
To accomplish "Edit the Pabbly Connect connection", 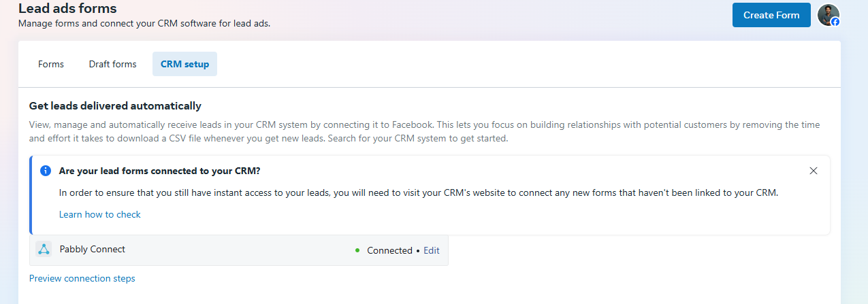I will pyautogui.click(x=432, y=250).
